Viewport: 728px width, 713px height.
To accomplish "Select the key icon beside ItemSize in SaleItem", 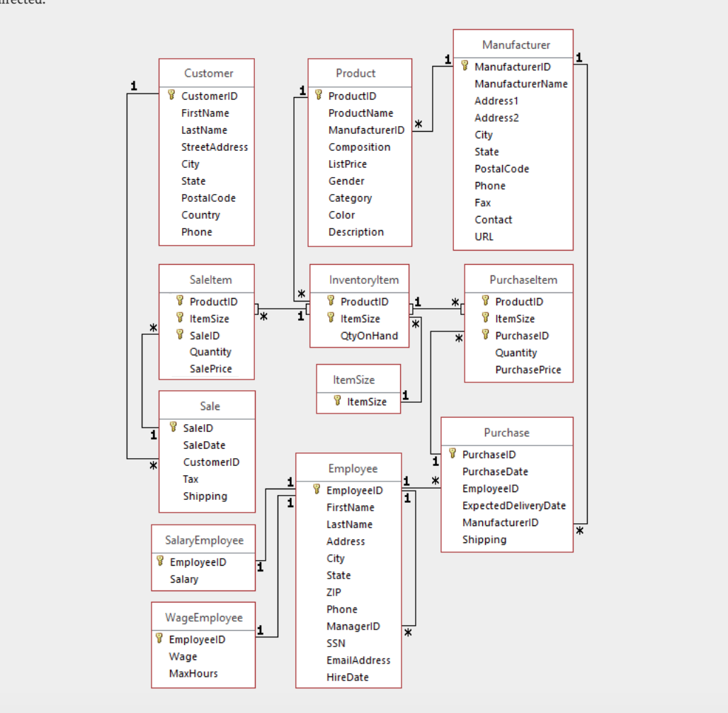I will click(181, 318).
